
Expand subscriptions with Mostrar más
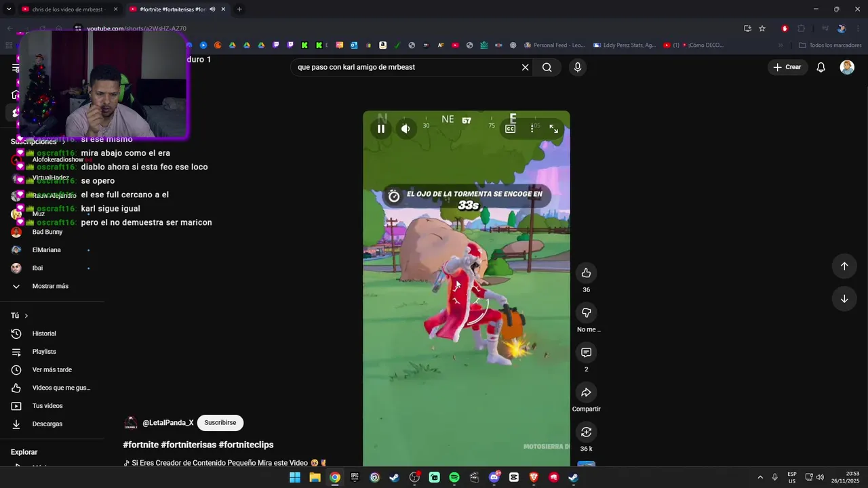coord(50,286)
